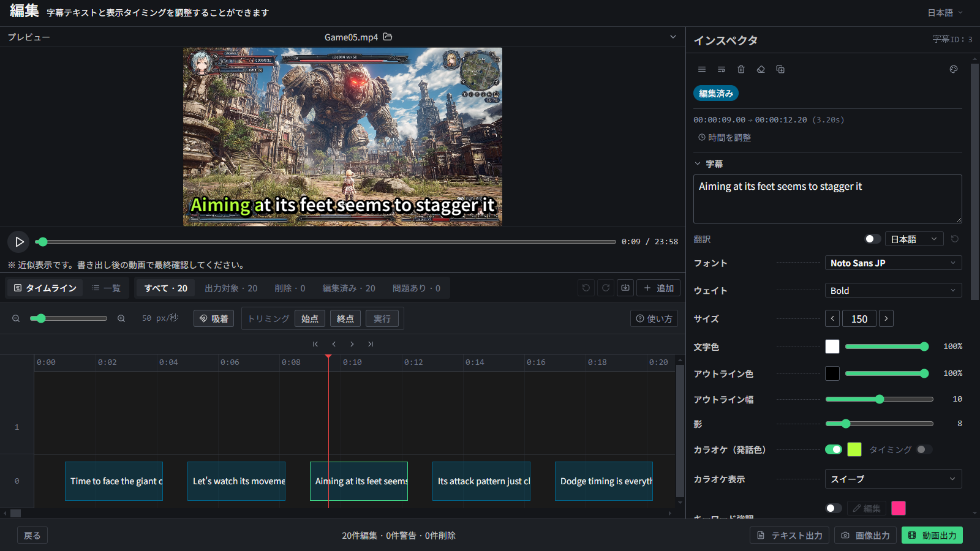980x551 pixels.
Task: Open the カラオケ表示 スイープ dropdown
Action: [893, 479]
